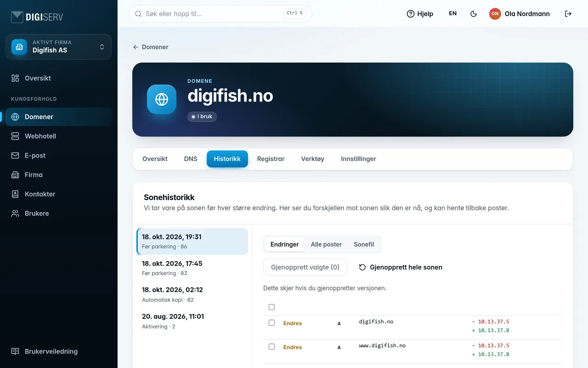Select the 18. okt. 2026, 17:45 version

192,268
